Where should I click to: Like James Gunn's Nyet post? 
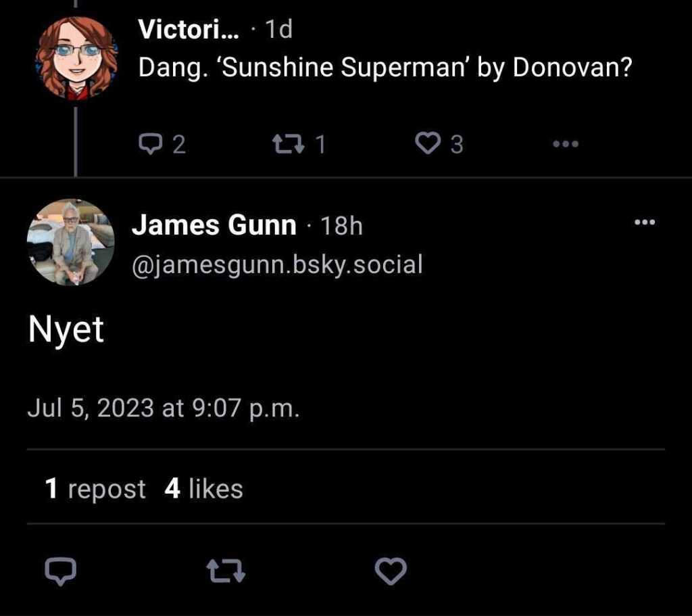click(x=391, y=573)
